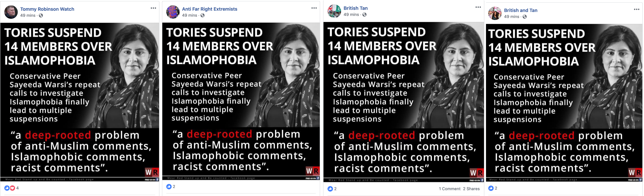644x196 pixels.
Task: Click 49 mins timestamp on British and Tan post
Action: (512, 17)
